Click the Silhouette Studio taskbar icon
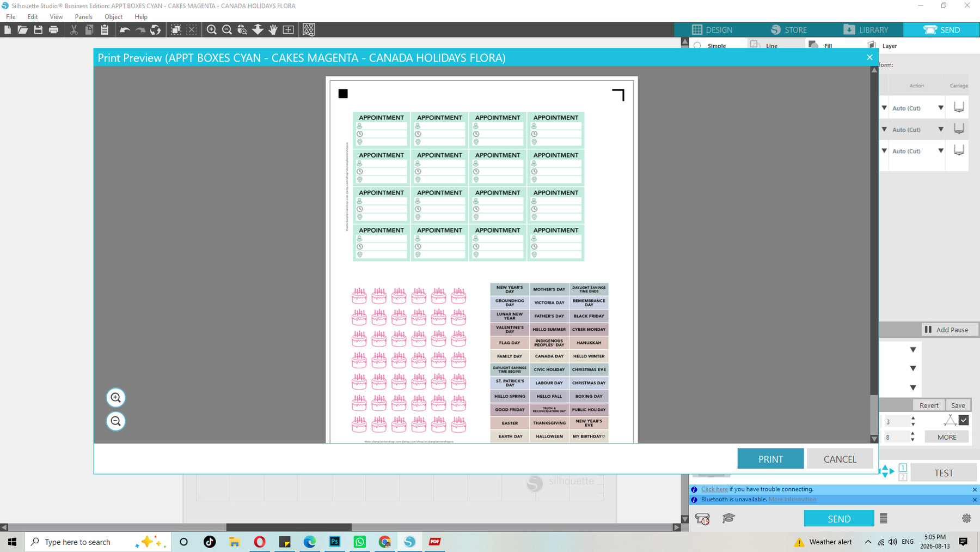This screenshot has width=980, height=552. pyautogui.click(x=409, y=542)
